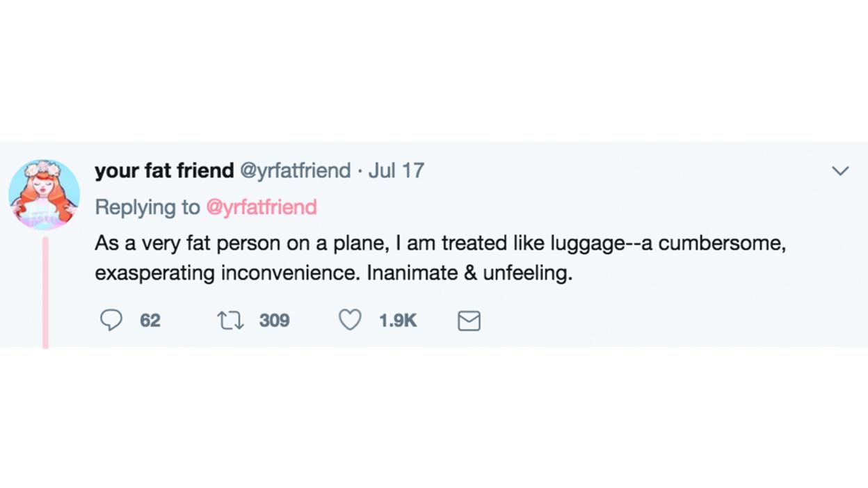Click the like count "1.9K"

point(398,320)
